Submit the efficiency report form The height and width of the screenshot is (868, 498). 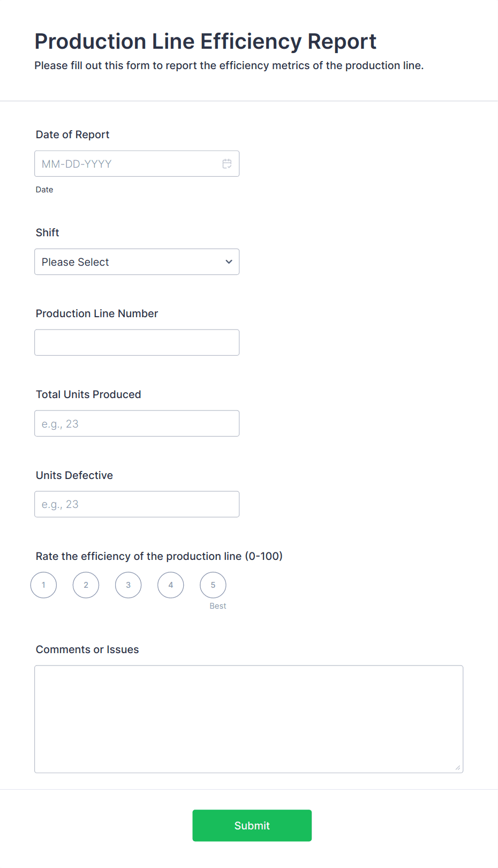pyautogui.click(x=252, y=826)
